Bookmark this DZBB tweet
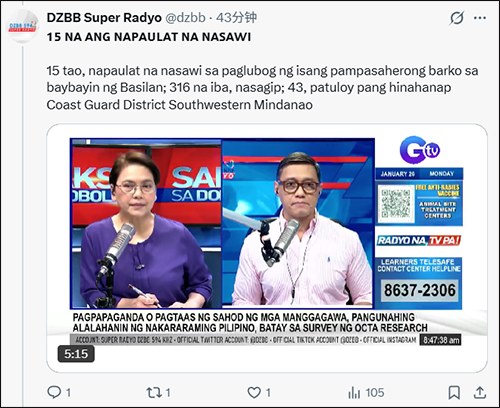Viewport: 500px width, 408px height. click(454, 393)
